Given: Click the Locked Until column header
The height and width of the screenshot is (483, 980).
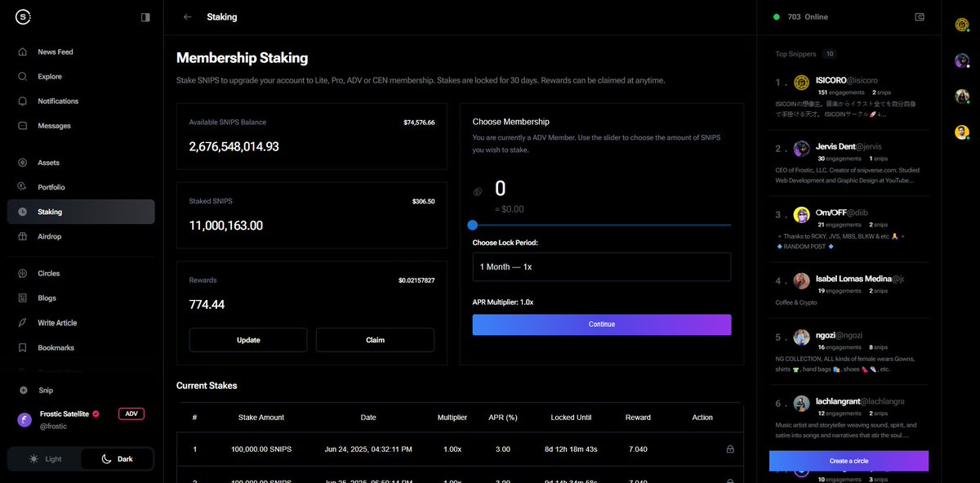Looking at the screenshot, I should pos(571,417).
